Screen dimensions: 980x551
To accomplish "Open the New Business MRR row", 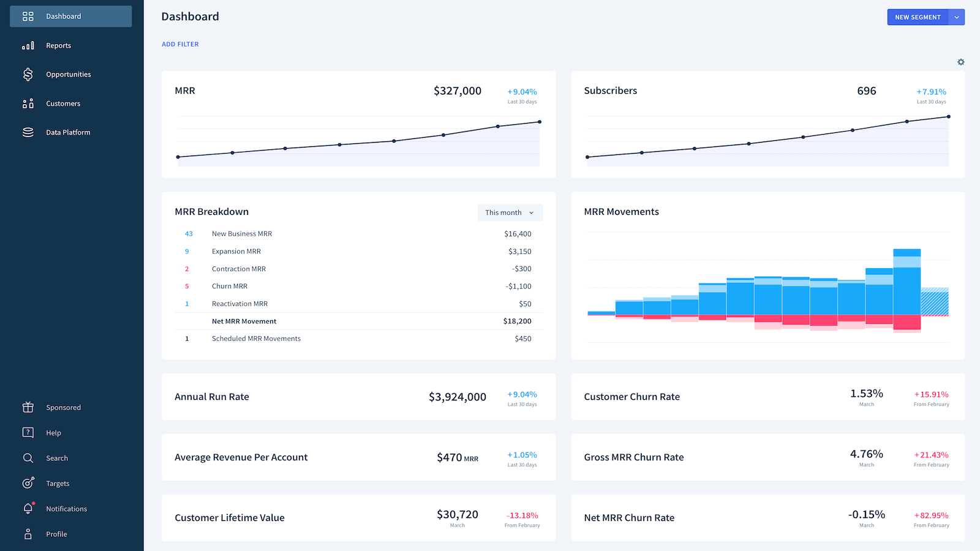I will [x=242, y=234].
